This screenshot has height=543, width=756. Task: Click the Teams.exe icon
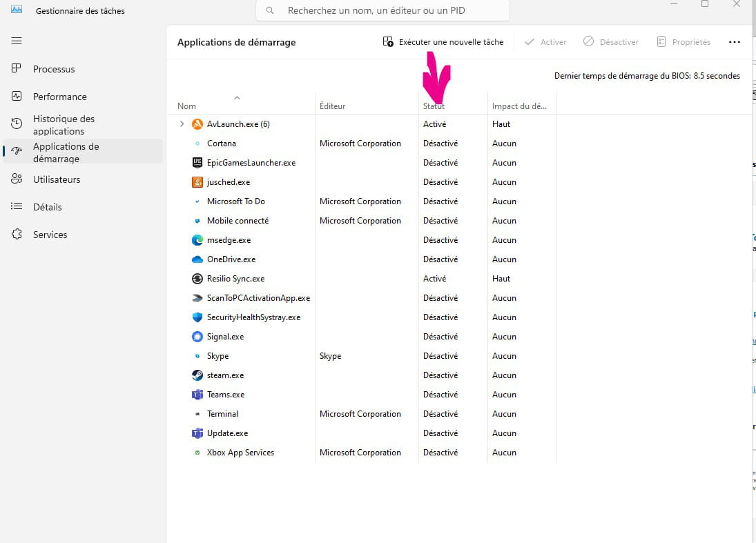coord(197,395)
